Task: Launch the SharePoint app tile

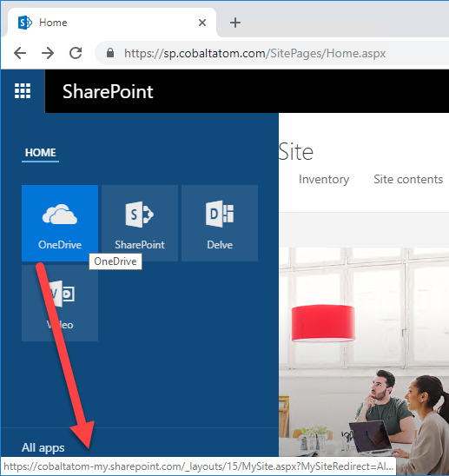Action: tap(140, 223)
